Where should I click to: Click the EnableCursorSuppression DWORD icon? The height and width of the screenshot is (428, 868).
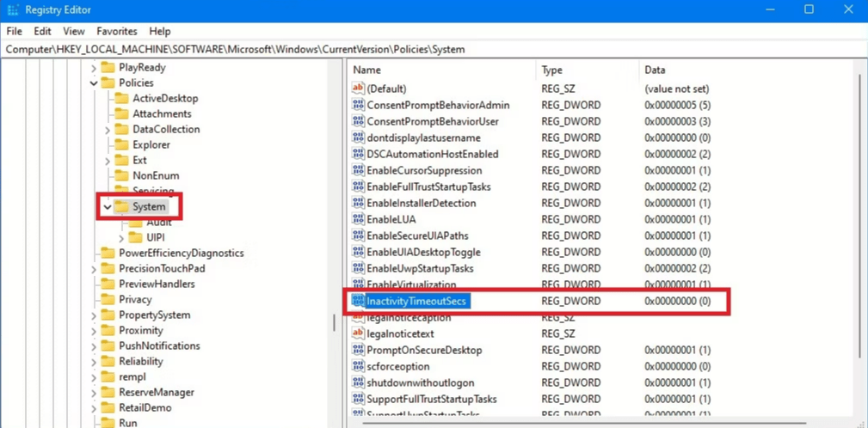358,170
